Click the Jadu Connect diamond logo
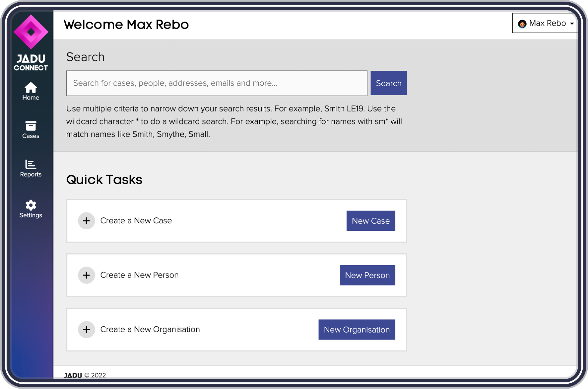This screenshot has width=588, height=389. pos(31,32)
